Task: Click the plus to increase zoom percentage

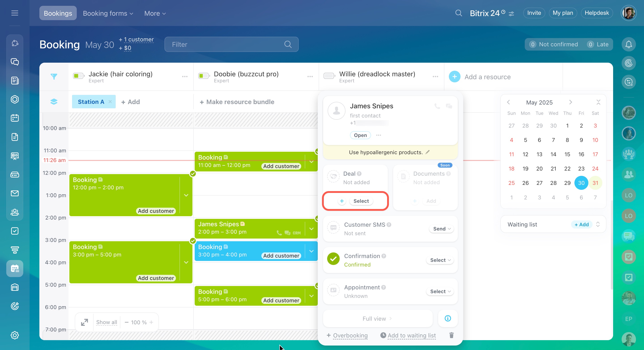Action: pos(151,322)
